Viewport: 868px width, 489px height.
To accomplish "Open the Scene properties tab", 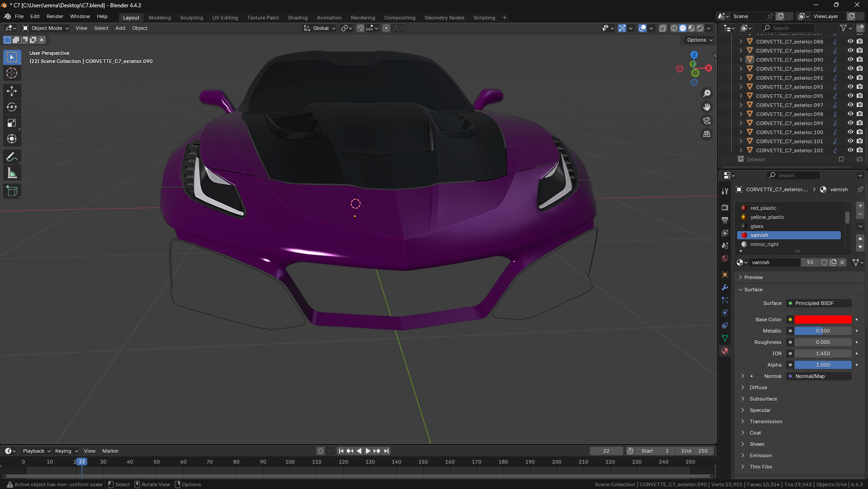I will pos(725,245).
